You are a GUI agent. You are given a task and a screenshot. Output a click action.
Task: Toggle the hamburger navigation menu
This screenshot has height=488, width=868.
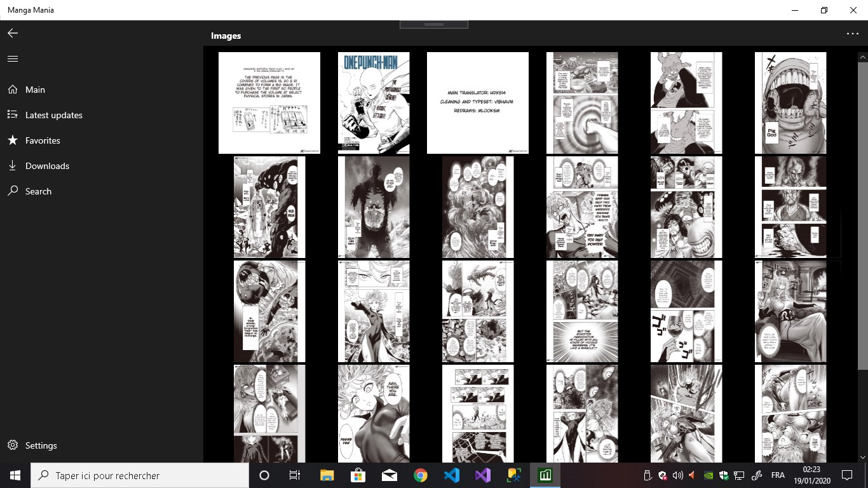point(13,58)
